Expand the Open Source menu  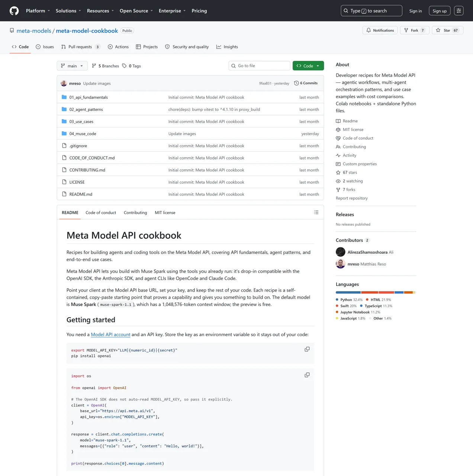click(136, 11)
